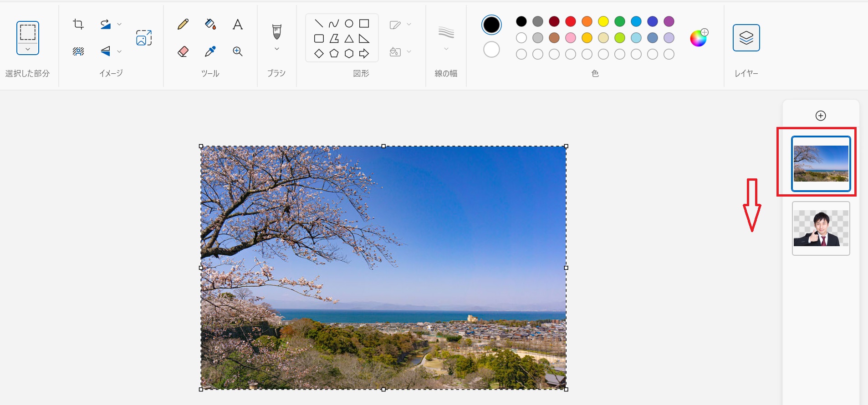Viewport: 868px width, 405px height.
Task: Select the businessman layer thumbnail
Action: click(x=821, y=228)
